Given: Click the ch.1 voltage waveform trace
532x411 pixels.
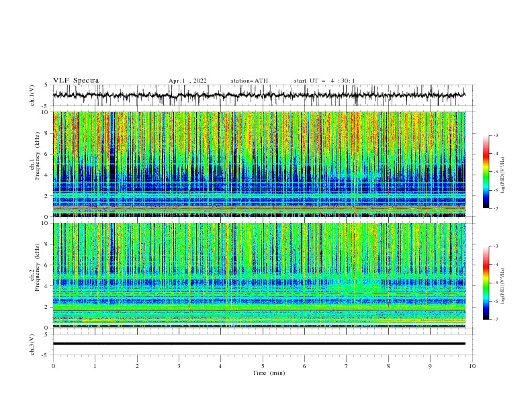Looking at the screenshot, I should [259, 95].
